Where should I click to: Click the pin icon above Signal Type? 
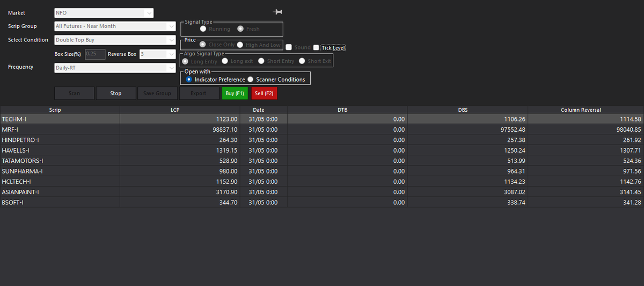(x=277, y=12)
